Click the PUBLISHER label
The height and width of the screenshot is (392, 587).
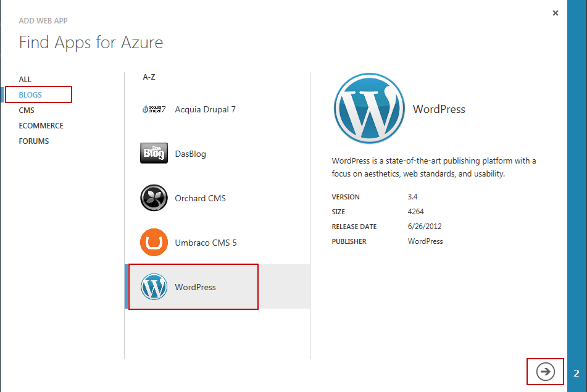[349, 241]
